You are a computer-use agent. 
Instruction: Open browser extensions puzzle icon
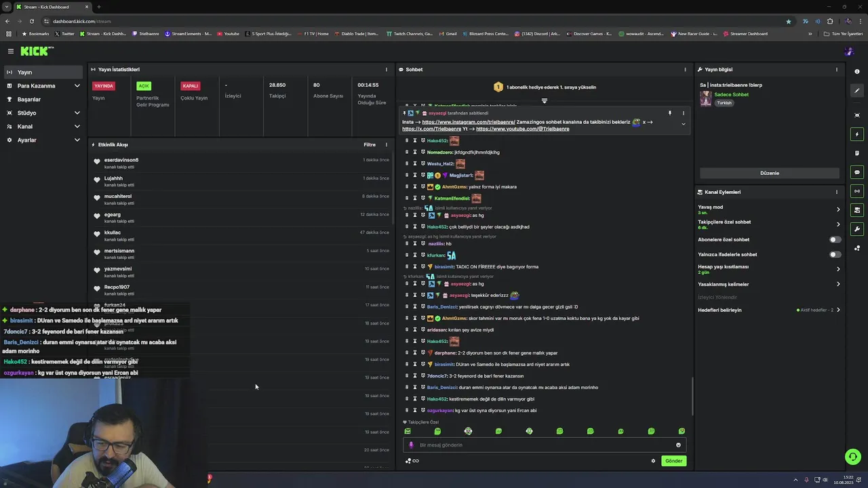(x=829, y=21)
